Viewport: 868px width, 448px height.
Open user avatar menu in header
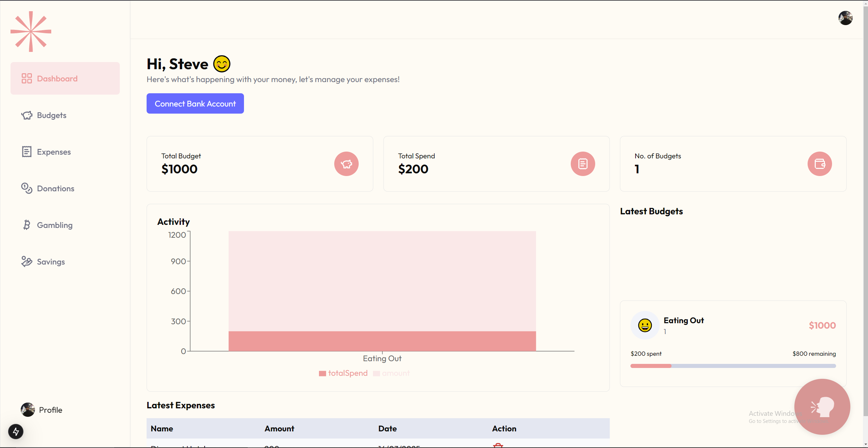(845, 18)
